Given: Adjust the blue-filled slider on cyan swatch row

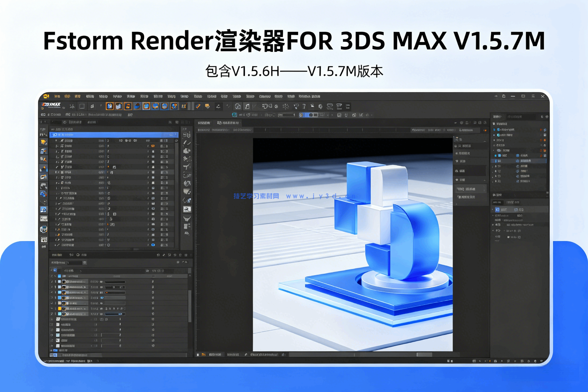Looking at the screenshot, I should pos(115,314).
